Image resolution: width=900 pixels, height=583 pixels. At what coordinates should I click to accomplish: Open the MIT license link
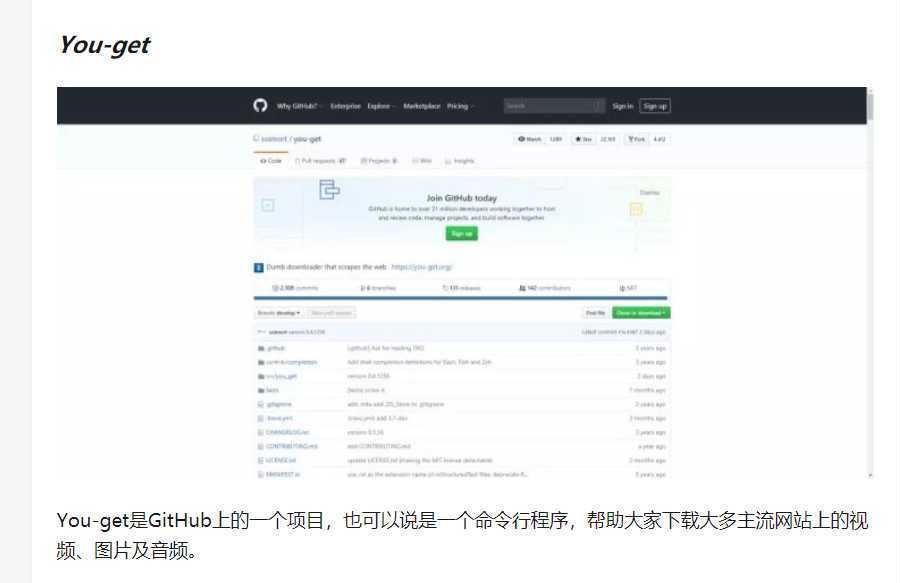[629, 288]
